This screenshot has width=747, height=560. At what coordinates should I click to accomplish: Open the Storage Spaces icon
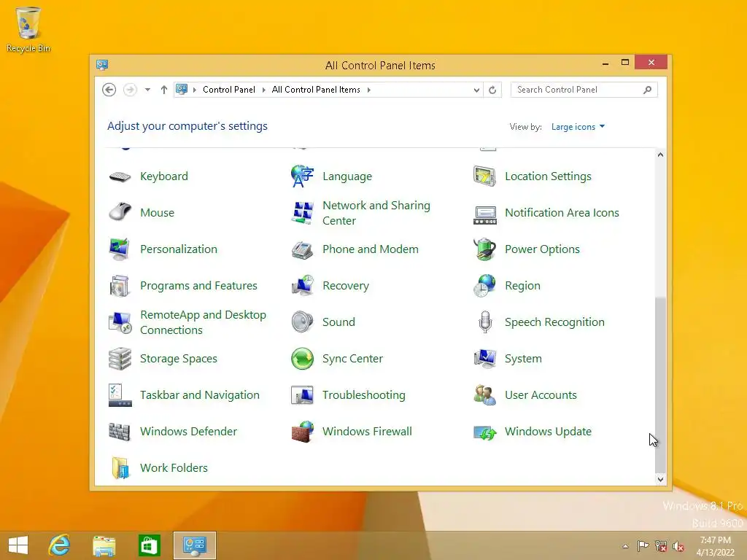tap(120, 359)
